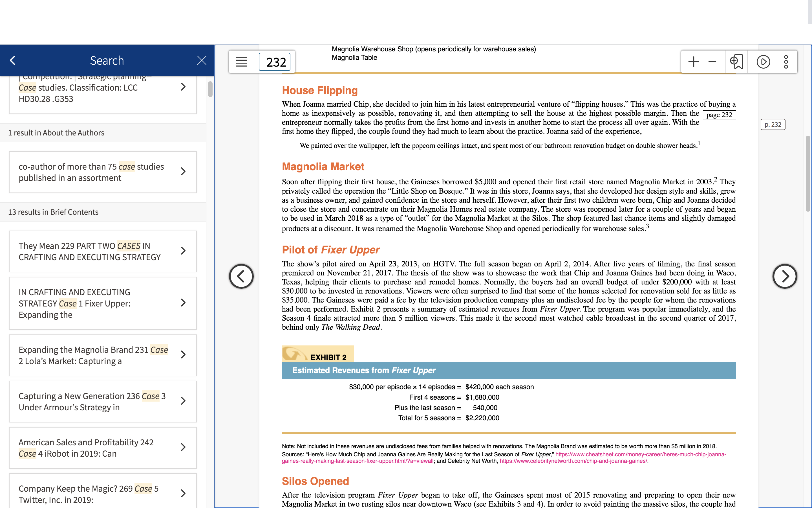Go to the previous page
Image resolution: width=812 pixels, height=508 pixels.
(241, 276)
